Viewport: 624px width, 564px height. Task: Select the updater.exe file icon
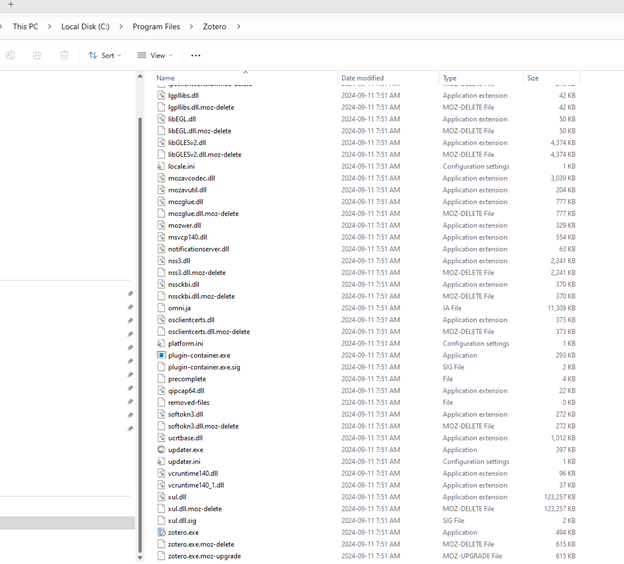(161, 449)
